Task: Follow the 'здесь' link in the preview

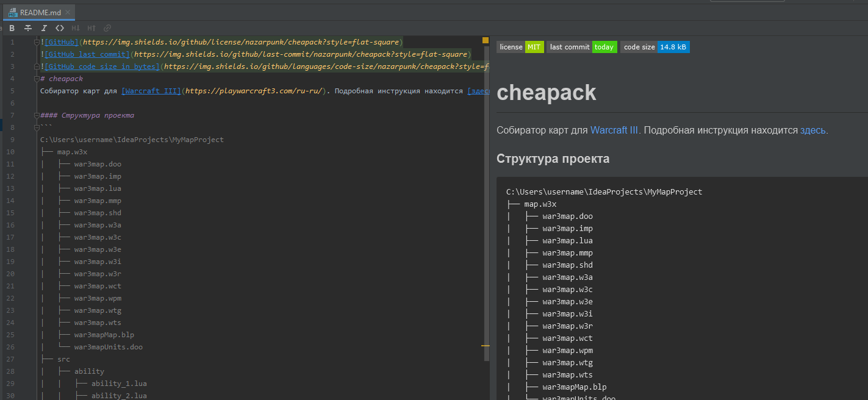Action: pos(813,130)
